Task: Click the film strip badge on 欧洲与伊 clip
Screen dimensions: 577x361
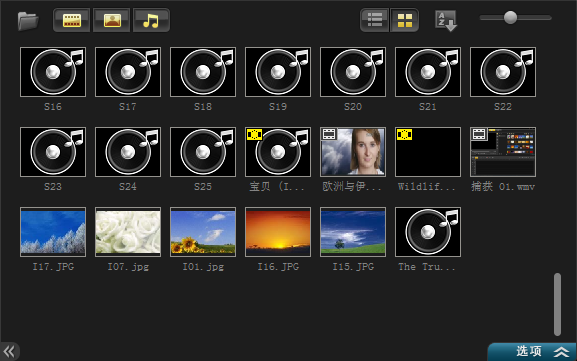Action: click(329, 134)
